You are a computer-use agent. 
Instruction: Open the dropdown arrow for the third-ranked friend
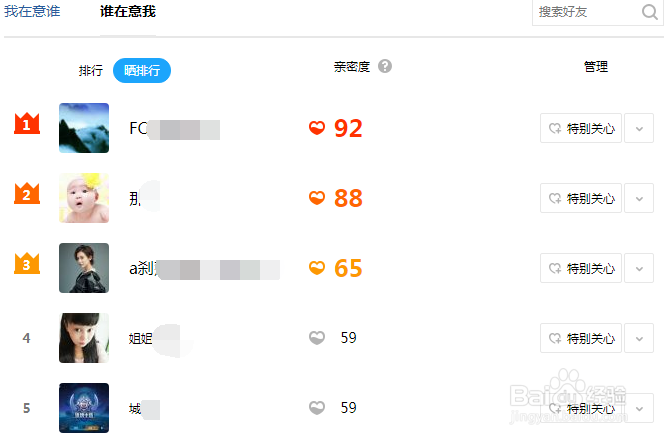click(x=639, y=268)
